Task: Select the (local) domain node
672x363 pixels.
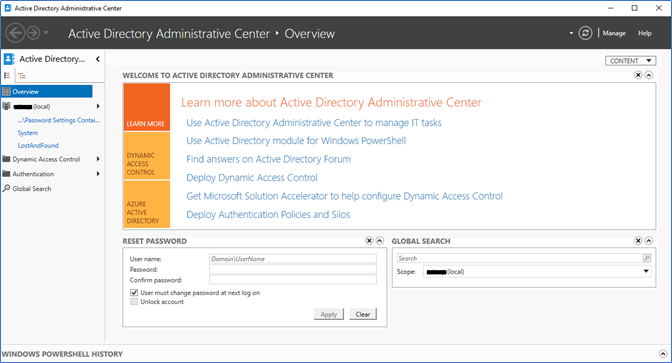Action: click(x=31, y=106)
